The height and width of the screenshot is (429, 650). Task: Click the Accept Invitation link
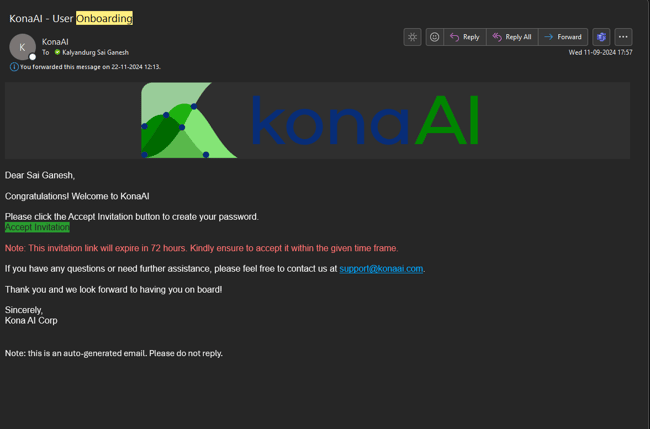37,227
